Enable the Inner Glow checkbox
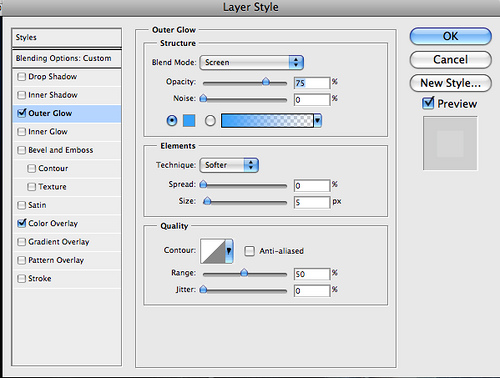Image resolution: width=500 pixels, height=378 pixels. tap(21, 132)
